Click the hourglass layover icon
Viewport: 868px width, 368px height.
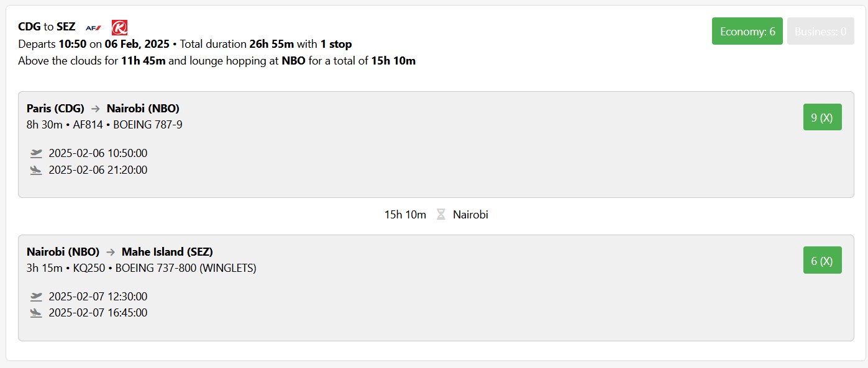(441, 215)
